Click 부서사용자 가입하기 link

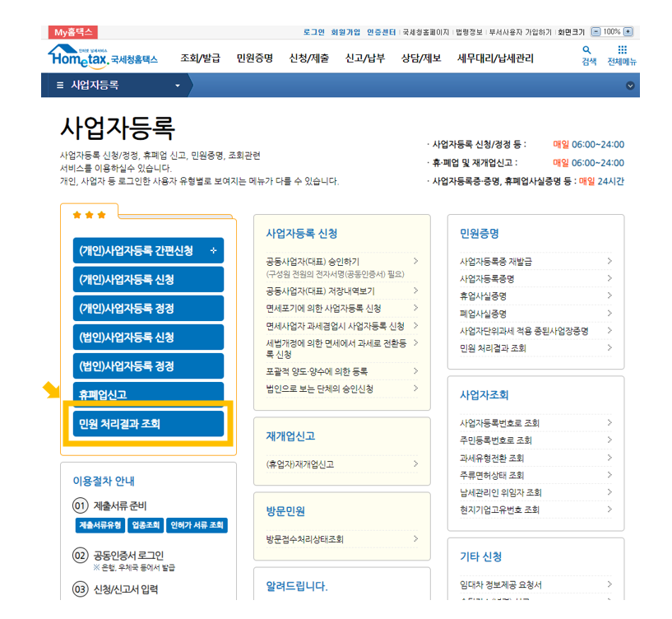point(521,32)
